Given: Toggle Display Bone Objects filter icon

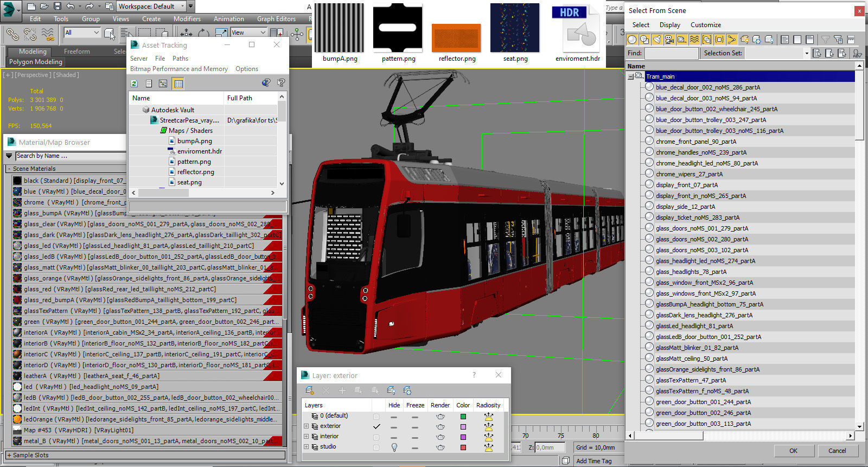Looking at the screenshot, I should click(732, 40).
